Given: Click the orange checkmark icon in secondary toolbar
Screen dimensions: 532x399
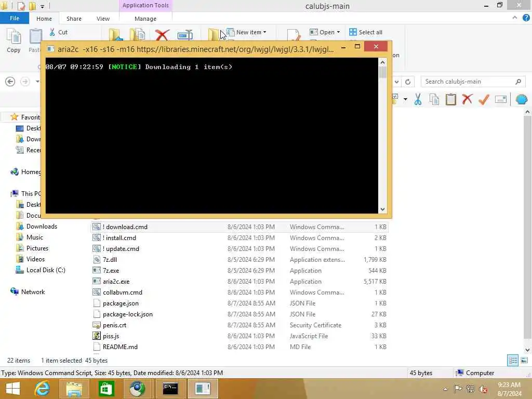Looking at the screenshot, I should [484, 99].
